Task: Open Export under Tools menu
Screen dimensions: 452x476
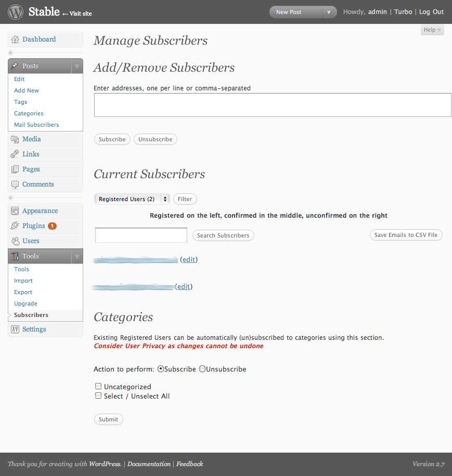Action: pyautogui.click(x=23, y=292)
